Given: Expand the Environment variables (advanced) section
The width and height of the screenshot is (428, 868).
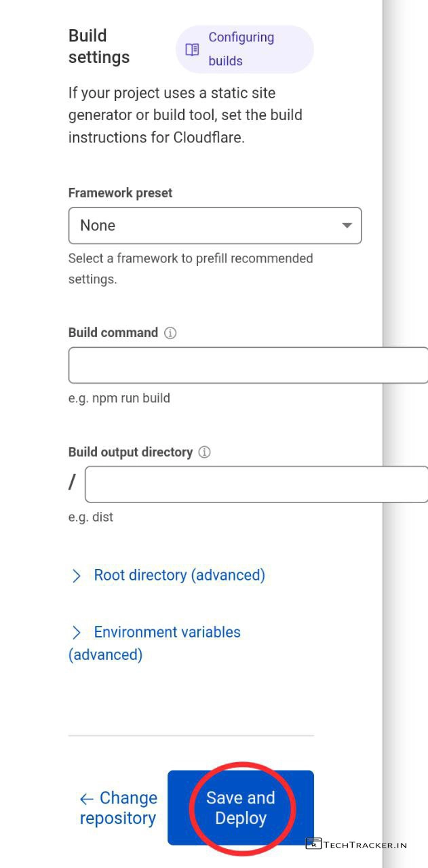Looking at the screenshot, I should click(167, 633).
